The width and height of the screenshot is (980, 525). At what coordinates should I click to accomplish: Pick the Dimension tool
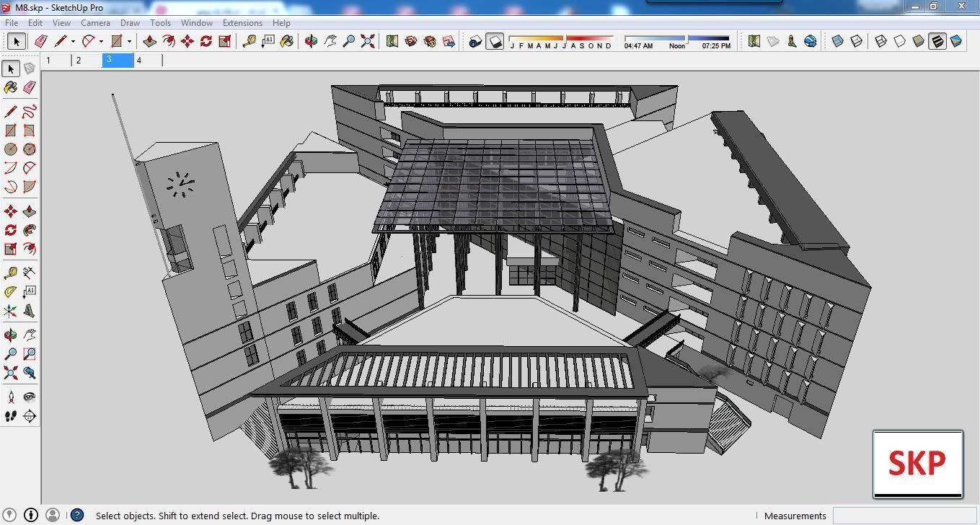coord(30,273)
